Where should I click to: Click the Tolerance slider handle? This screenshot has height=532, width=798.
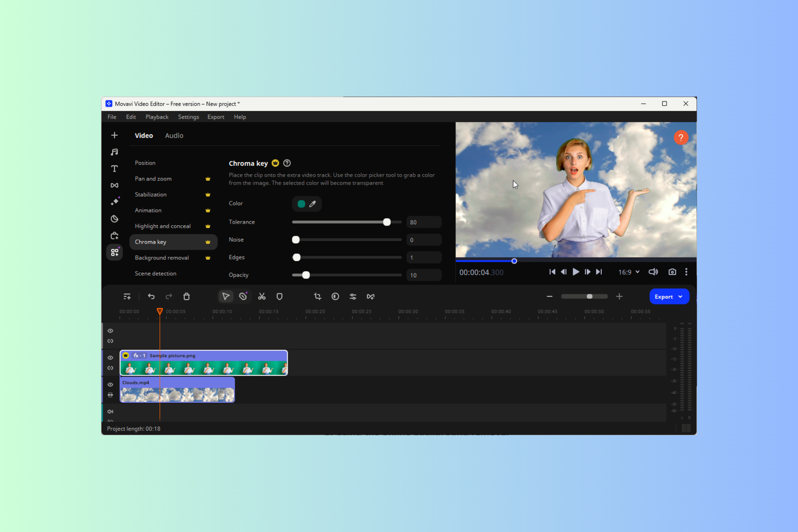(x=387, y=222)
